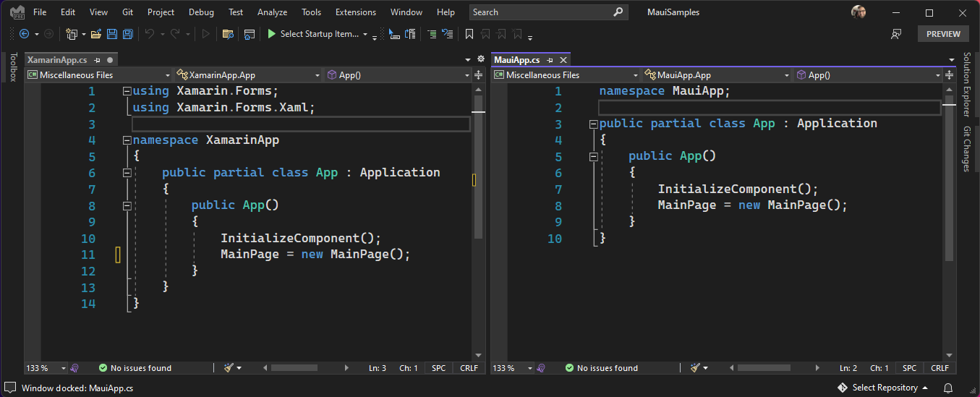Open the Git Changes side tab
Viewport: 980px width, 397px height.
point(967,148)
